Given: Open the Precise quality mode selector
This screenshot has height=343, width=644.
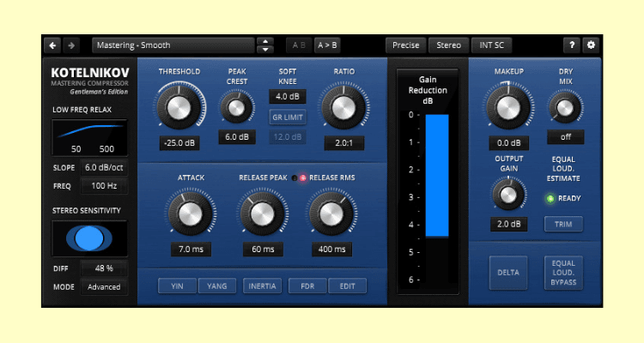Looking at the screenshot, I should tap(406, 45).
